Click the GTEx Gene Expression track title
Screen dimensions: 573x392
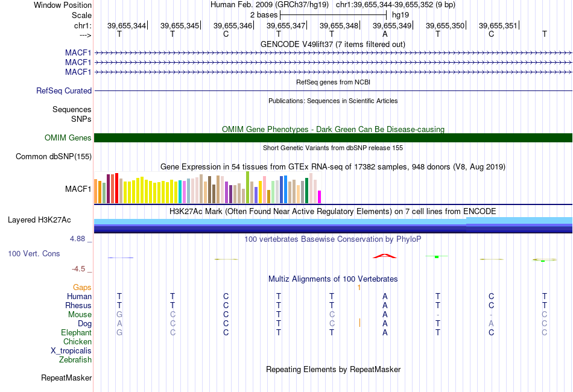click(x=333, y=167)
